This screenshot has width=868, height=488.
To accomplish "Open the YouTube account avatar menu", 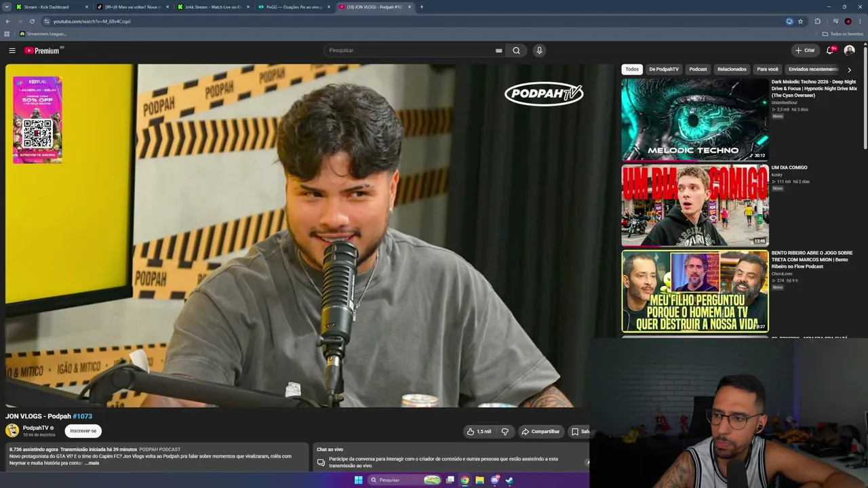I will (x=849, y=51).
